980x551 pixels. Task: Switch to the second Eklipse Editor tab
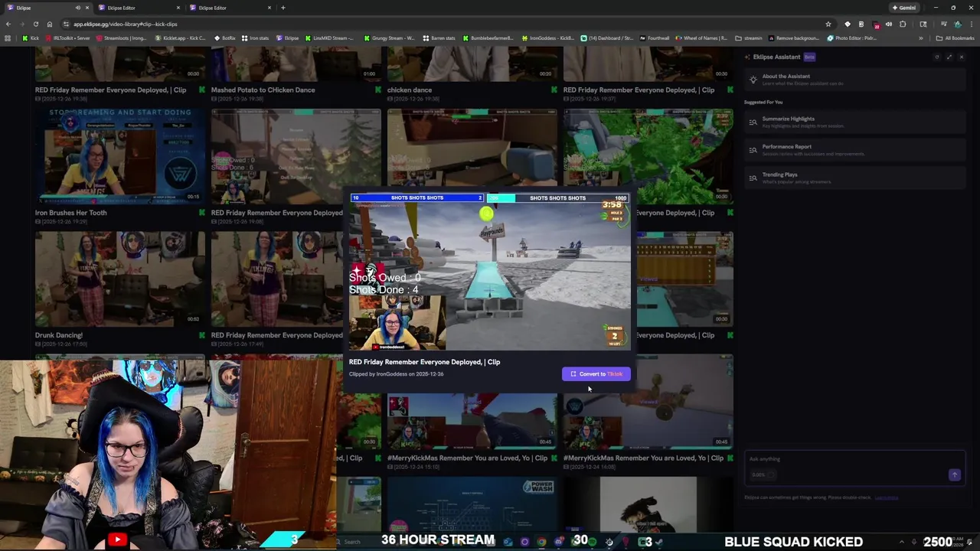pos(138,8)
